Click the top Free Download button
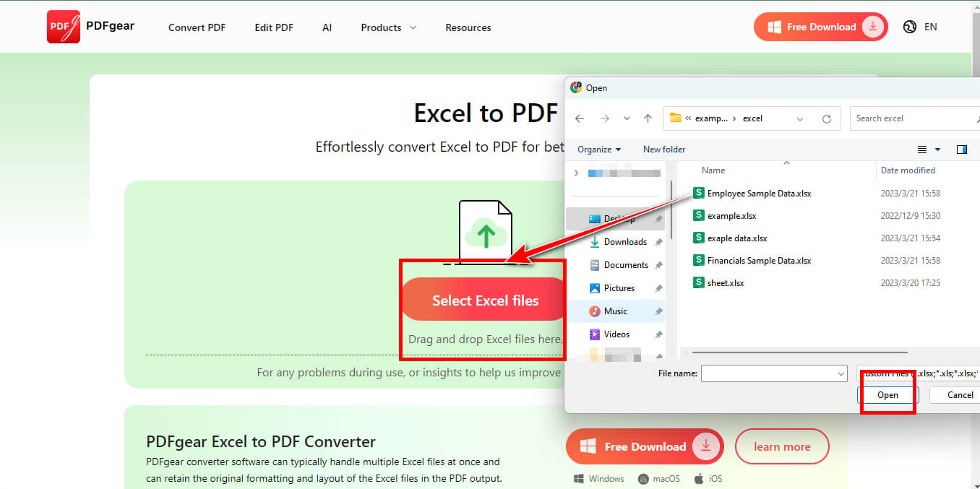This screenshot has width=980, height=489. [820, 27]
